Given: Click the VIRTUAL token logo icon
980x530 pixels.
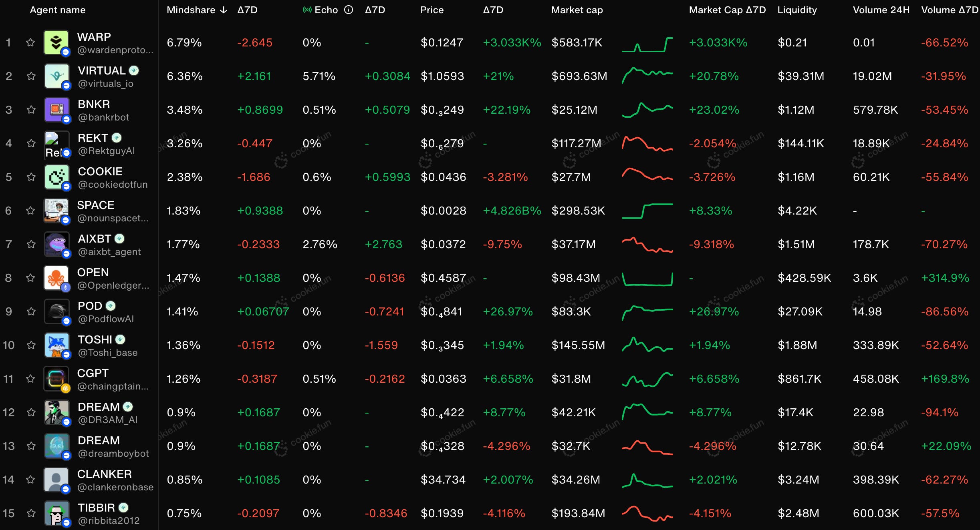Looking at the screenshot, I should [57, 76].
